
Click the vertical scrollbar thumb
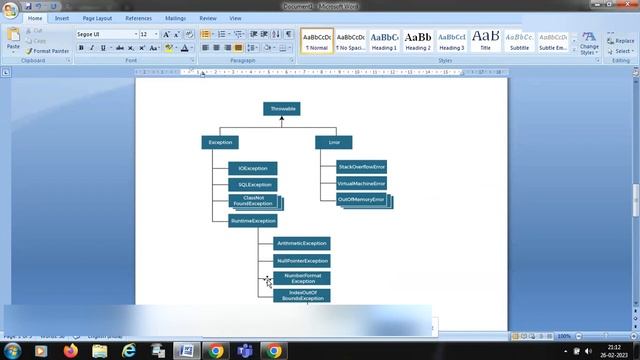pos(636,200)
